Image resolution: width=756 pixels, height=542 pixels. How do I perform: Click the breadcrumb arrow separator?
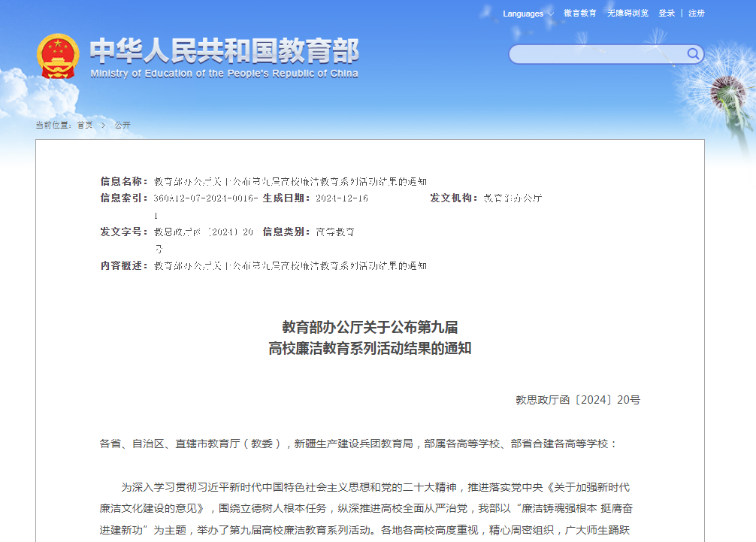click(104, 125)
